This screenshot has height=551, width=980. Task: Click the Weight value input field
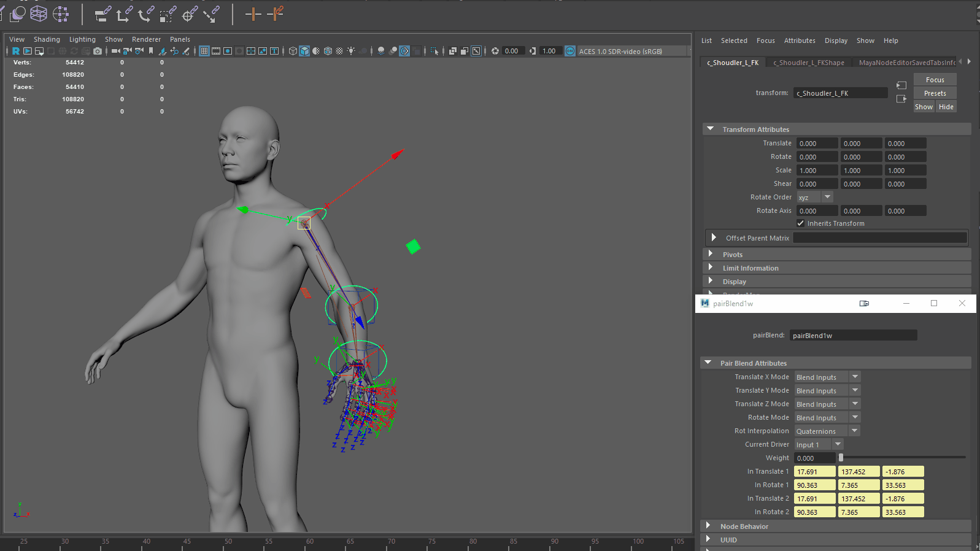point(814,458)
